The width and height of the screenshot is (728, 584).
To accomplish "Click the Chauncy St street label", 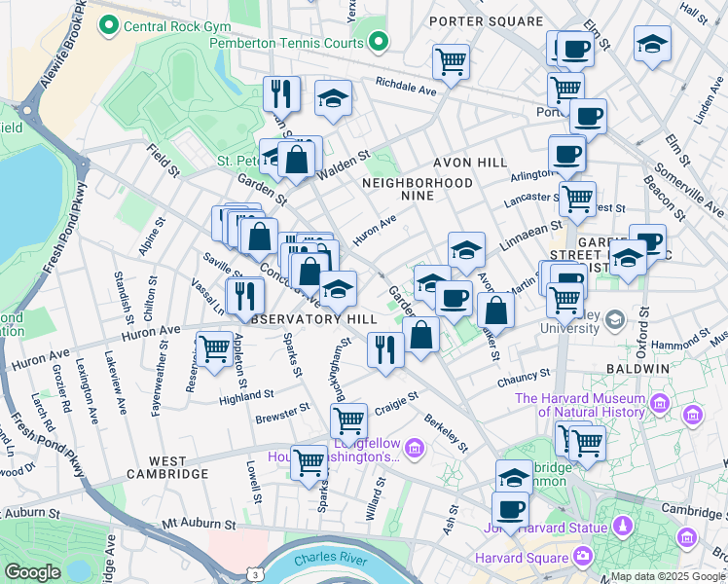I will (524, 378).
